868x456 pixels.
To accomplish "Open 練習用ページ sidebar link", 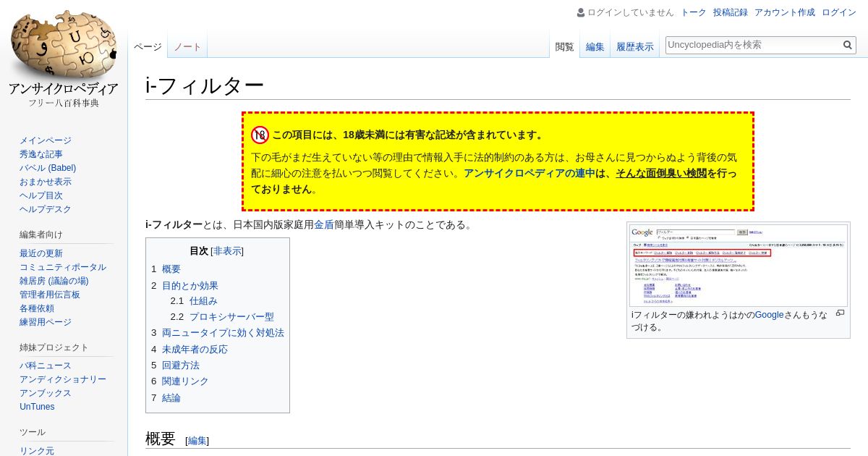I will [x=46, y=322].
